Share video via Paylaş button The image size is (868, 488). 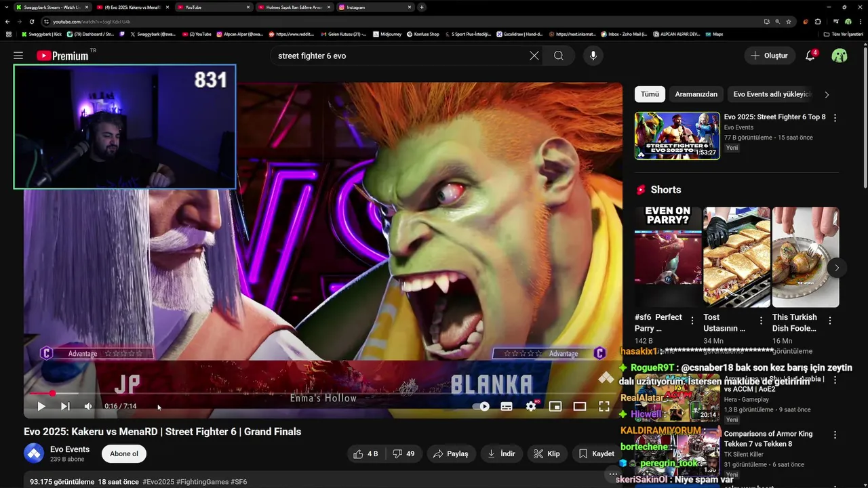(451, 453)
